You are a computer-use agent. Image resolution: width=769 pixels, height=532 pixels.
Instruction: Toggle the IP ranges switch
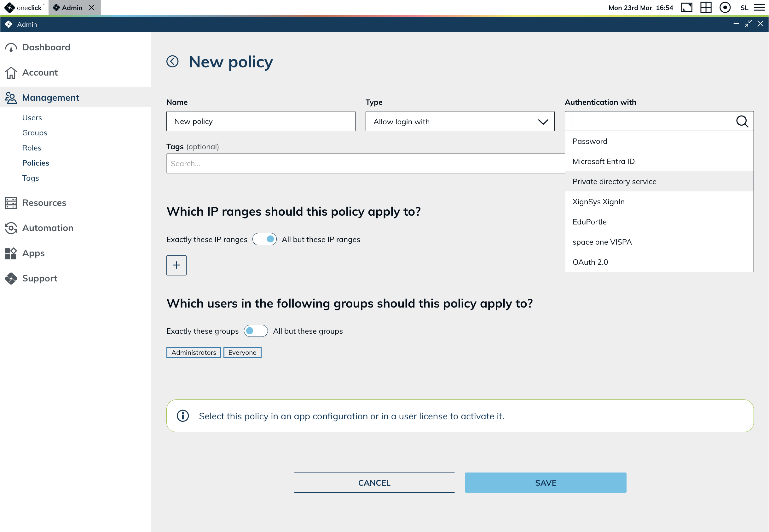tap(264, 239)
